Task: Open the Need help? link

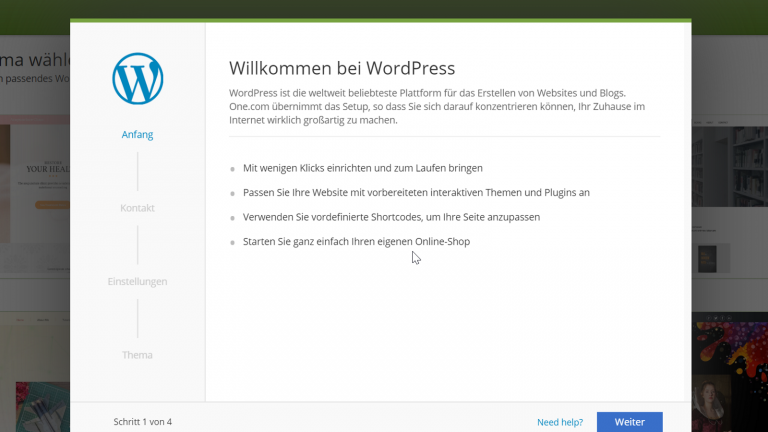Action: pyautogui.click(x=559, y=422)
